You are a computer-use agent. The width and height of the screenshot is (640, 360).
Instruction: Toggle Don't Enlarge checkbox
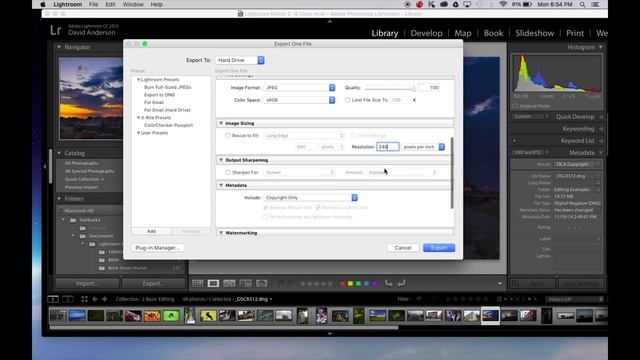coord(353,136)
